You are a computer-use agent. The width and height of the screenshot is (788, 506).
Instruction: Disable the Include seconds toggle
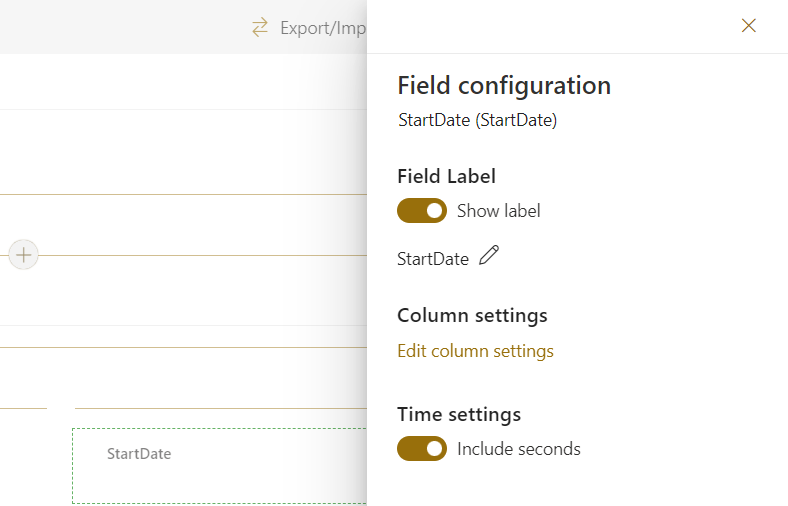[x=421, y=449]
